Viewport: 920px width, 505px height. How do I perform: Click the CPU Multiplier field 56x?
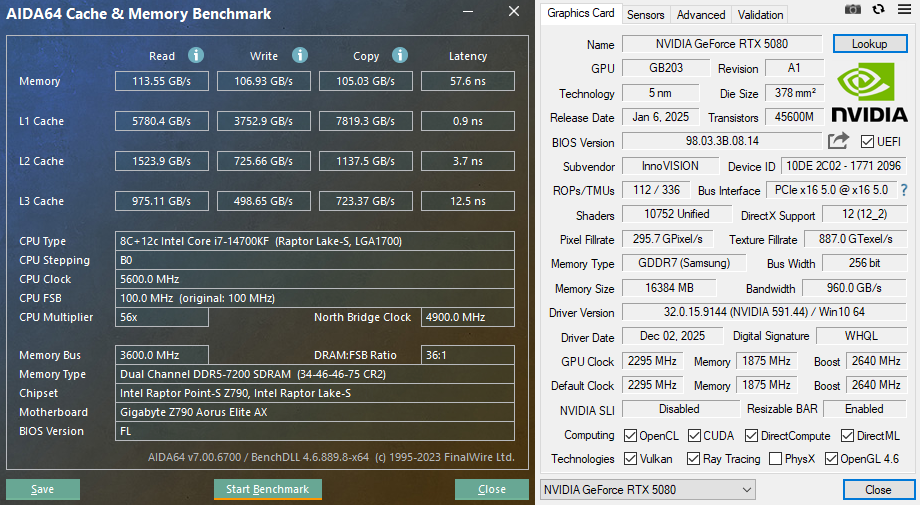[x=161, y=317]
